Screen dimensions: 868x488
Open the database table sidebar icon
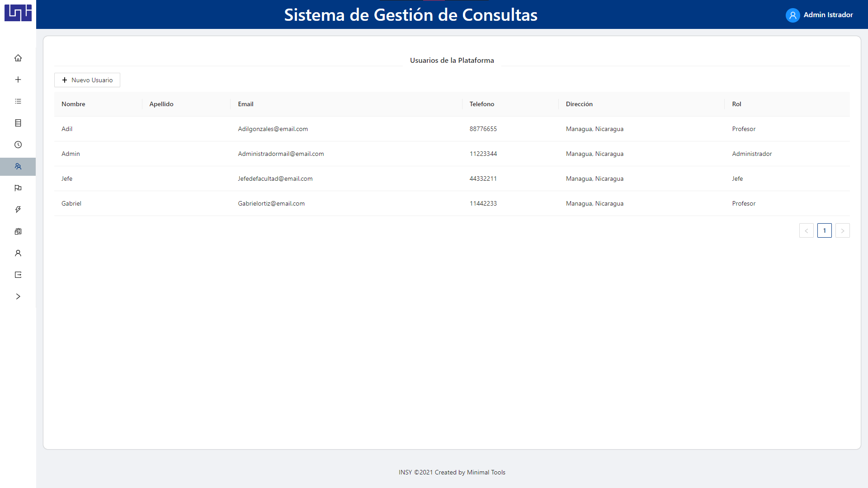pyautogui.click(x=18, y=123)
